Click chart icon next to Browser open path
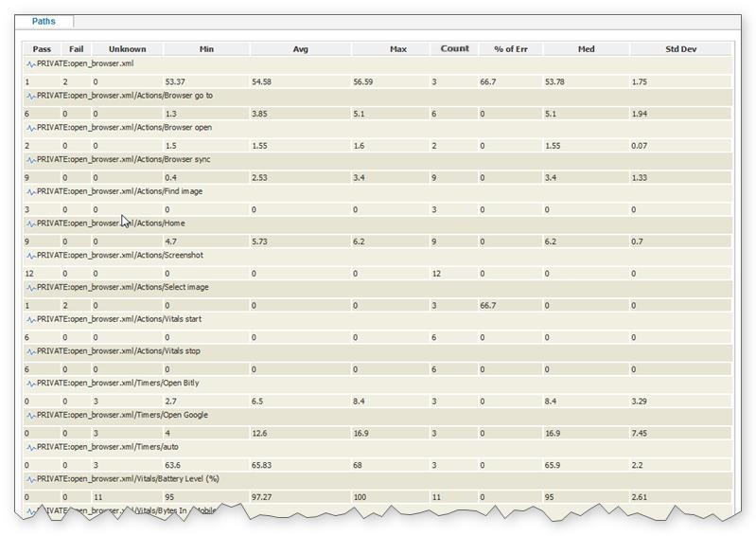The height and width of the screenshot is (536, 756). pyautogui.click(x=30, y=128)
